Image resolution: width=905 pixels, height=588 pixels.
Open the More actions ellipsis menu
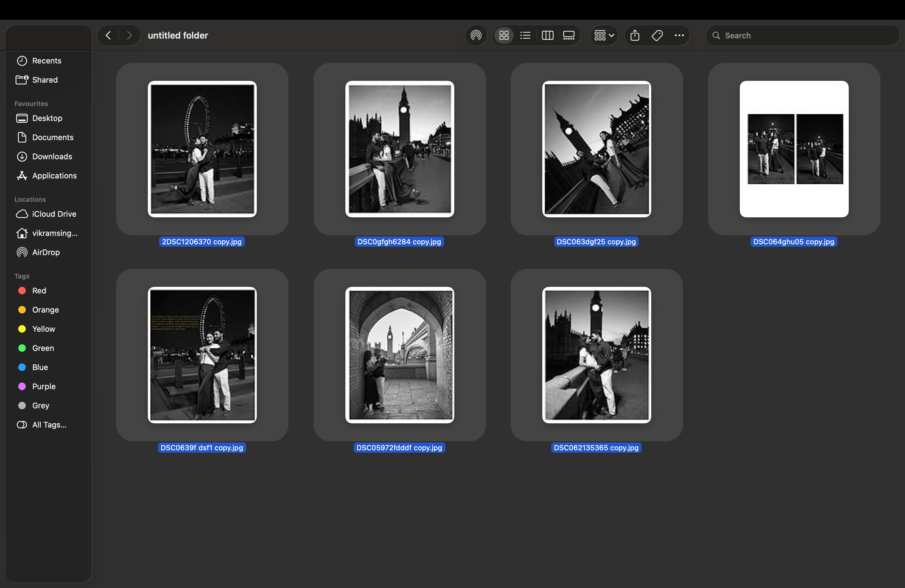point(679,35)
